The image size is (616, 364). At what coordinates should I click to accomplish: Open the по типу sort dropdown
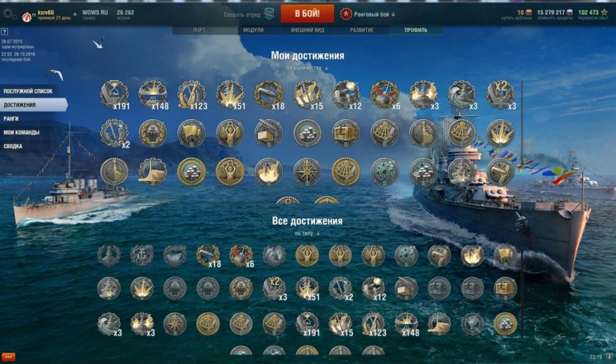pyautogui.click(x=307, y=233)
